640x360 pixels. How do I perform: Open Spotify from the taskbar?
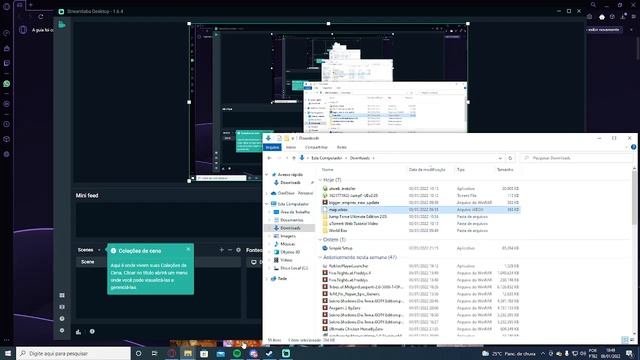[237, 353]
